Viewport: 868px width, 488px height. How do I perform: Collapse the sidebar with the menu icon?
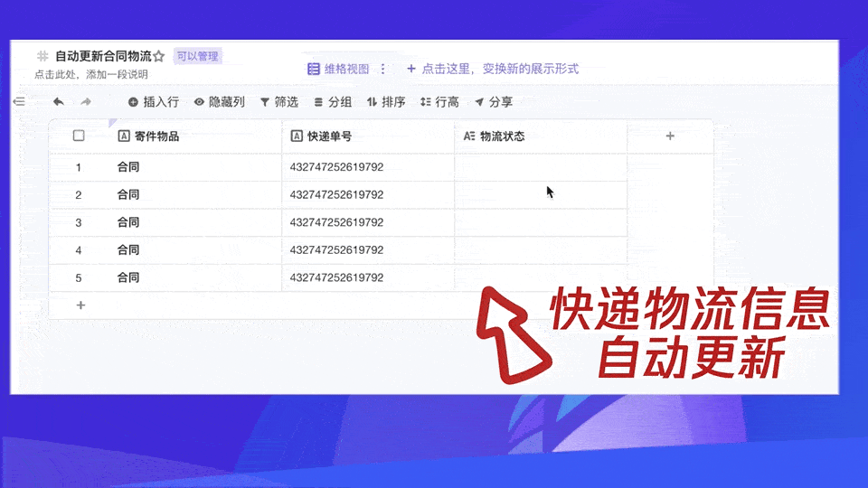[x=19, y=101]
